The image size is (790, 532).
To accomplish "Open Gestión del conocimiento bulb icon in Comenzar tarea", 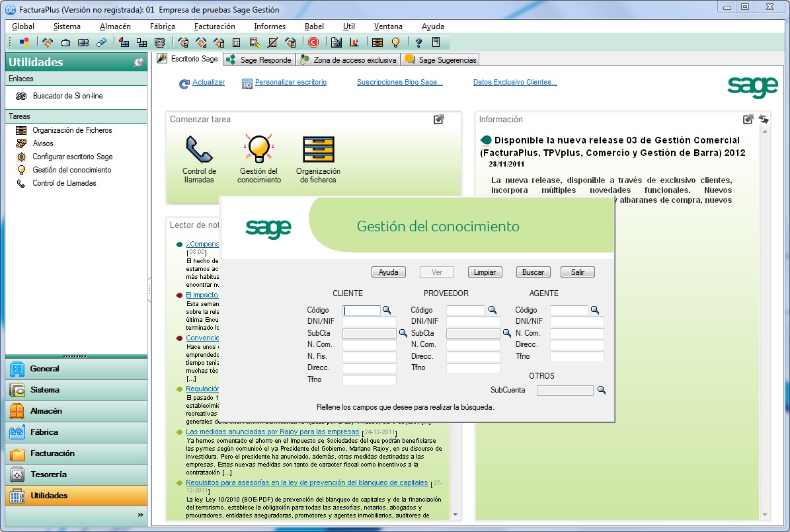I will click(258, 149).
